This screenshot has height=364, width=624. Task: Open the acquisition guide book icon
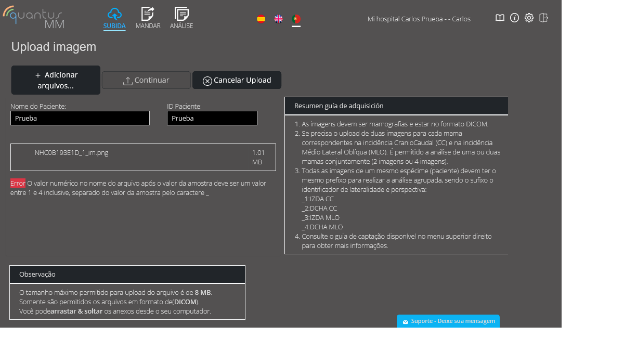(x=500, y=18)
